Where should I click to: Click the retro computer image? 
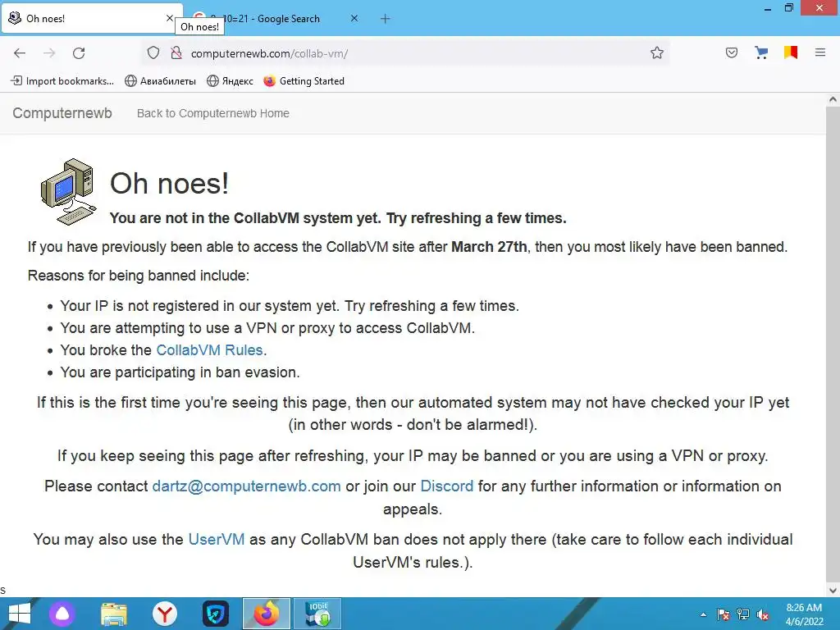(x=69, y=192)
